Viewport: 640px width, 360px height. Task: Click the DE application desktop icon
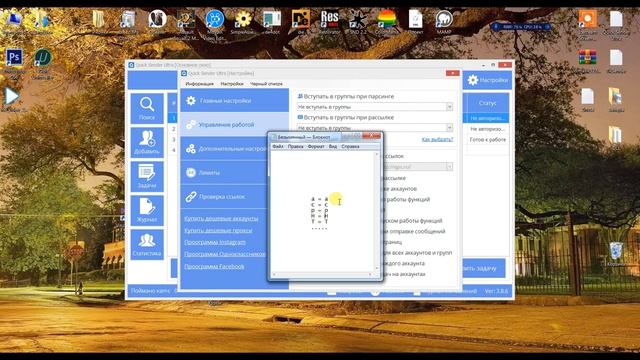tap(300, 19)
